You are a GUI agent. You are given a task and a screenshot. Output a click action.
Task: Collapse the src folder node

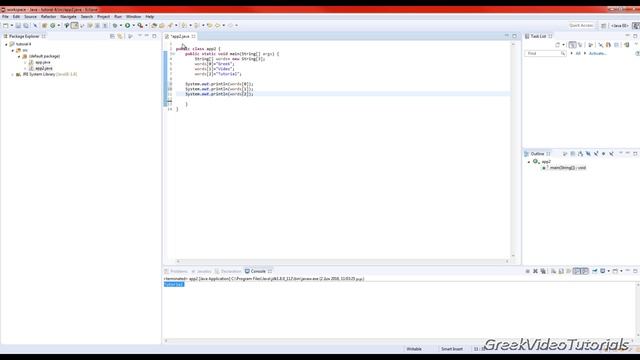[13, 50]
